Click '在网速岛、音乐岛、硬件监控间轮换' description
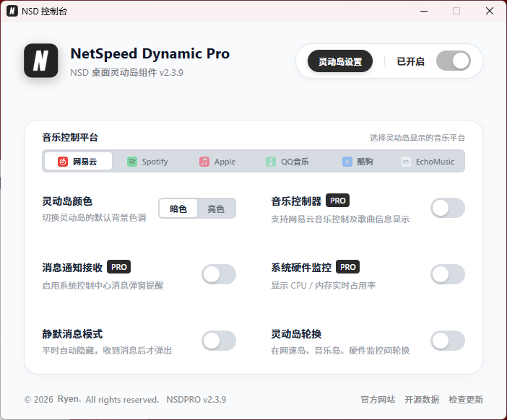This screenshot has height=420, width=507. click(x=340, y=351)
